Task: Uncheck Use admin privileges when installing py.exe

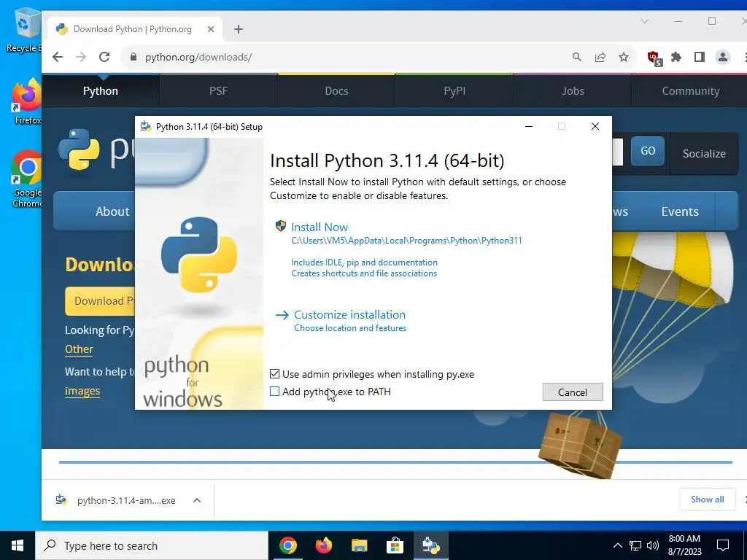Action: coord(274,374)
